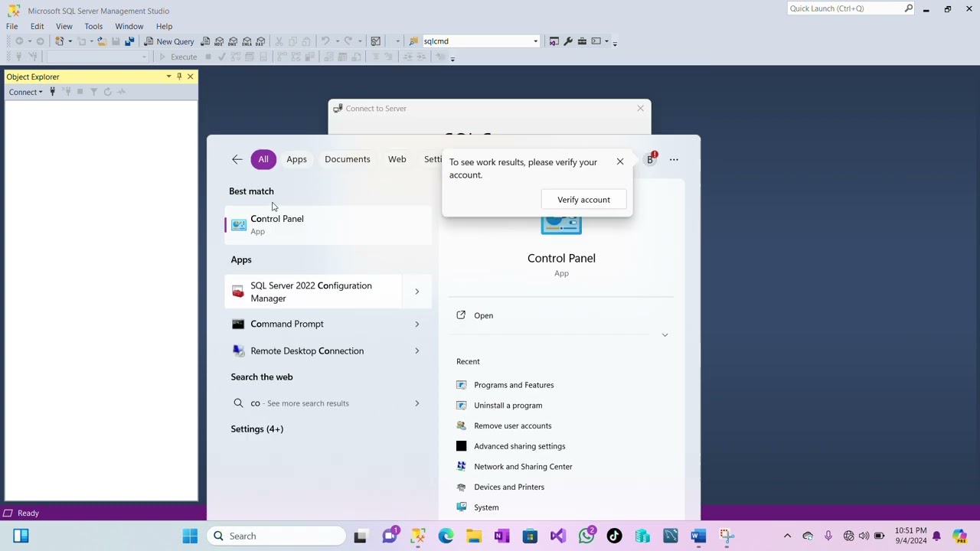
Task: Click the Find in Files icon beside sqlcmd
Action: pos(413,41)
